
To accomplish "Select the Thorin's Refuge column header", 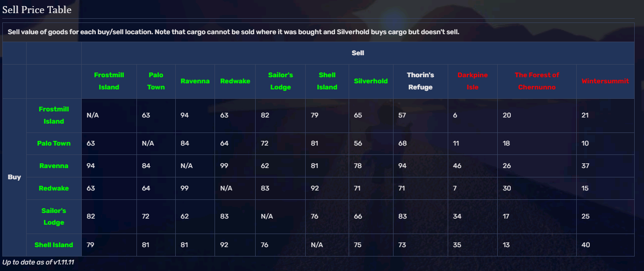I will [x=420, y=81].
